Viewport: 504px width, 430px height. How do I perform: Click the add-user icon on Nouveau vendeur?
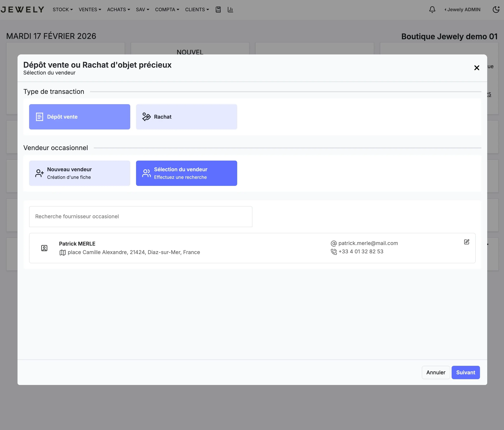pos(39,173)
